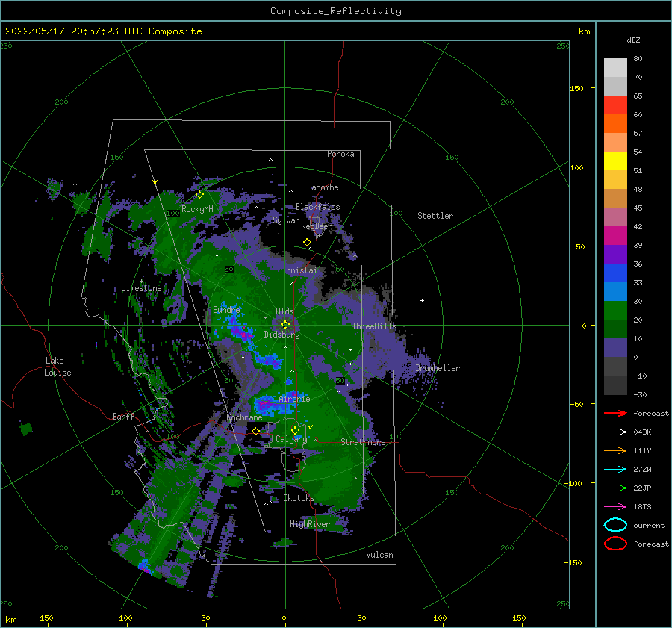Click the Calgary city label
The image size is (672, 628).
pos(291,439)
